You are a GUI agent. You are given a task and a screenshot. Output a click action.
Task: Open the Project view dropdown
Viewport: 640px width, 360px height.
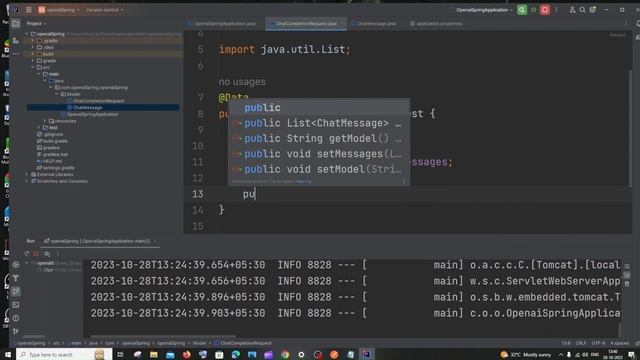coord(36,24)
